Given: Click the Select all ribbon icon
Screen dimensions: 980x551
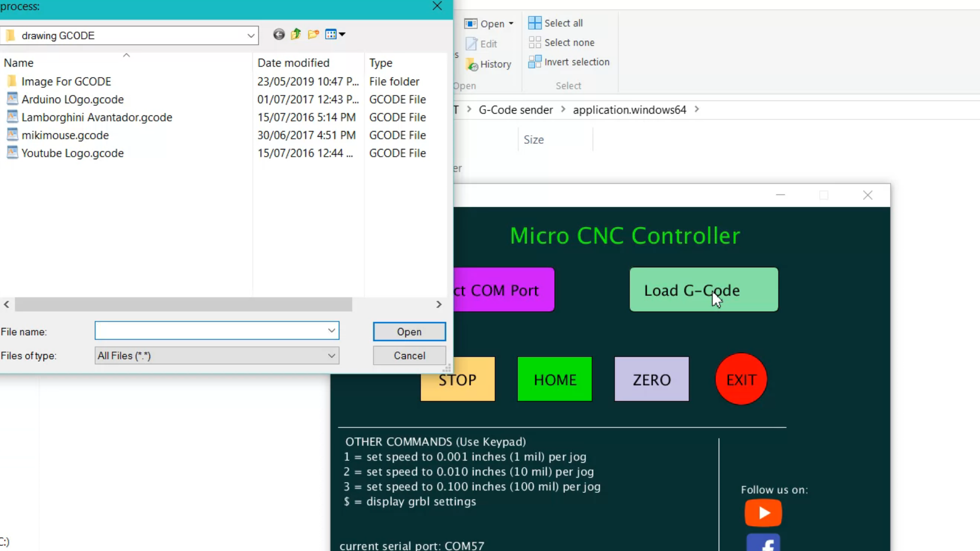Looking at the screenshot, I should (534, 23).
